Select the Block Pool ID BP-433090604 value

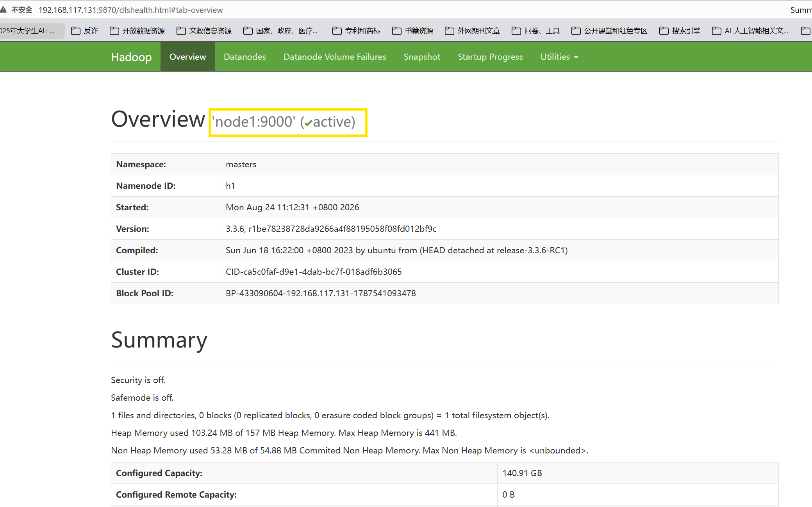[321, 293]
